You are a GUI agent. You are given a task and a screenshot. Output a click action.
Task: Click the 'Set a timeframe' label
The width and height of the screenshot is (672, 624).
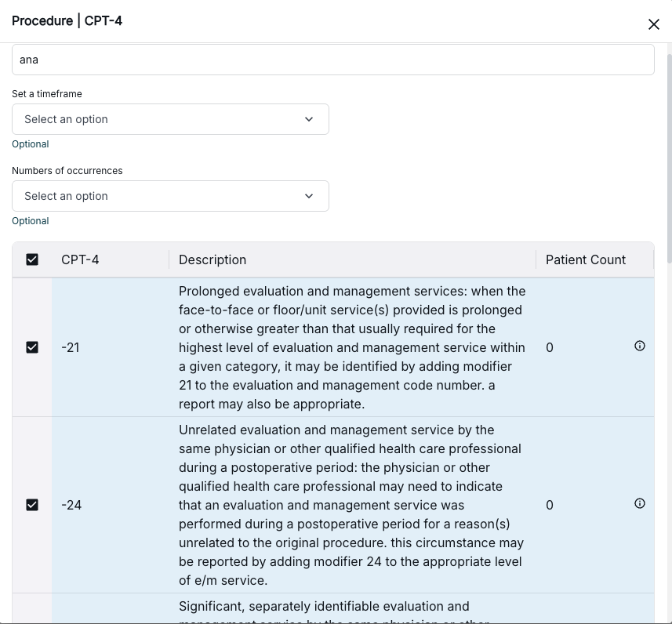coord(47,94)
